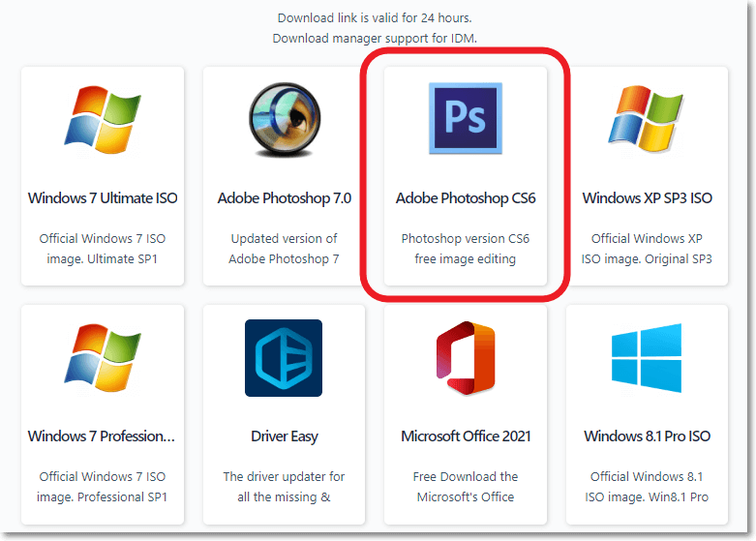756x541 pixels.
Task: Click the Driver Easy blue icon
Action: click(x=284, y=358)
